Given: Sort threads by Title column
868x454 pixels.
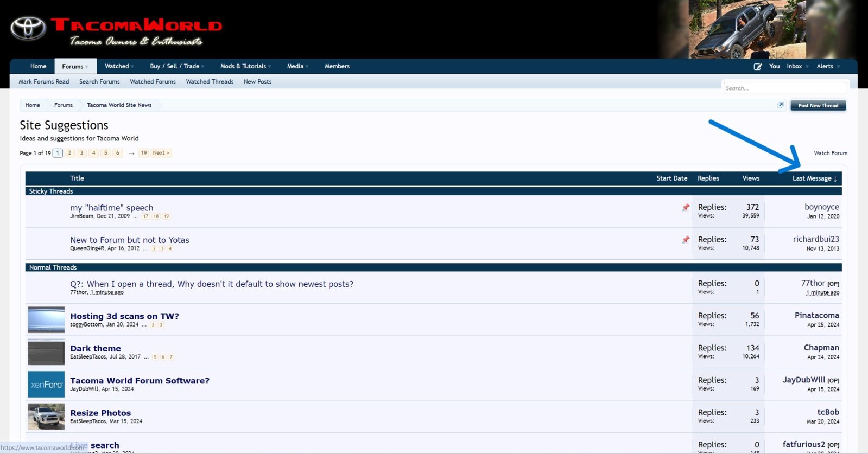Looking at the screenshot, I should click(x=77, y=178).
